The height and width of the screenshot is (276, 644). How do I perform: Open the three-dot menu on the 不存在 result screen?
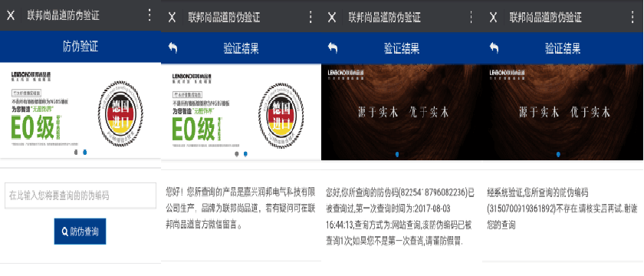(x=632, y=17)
